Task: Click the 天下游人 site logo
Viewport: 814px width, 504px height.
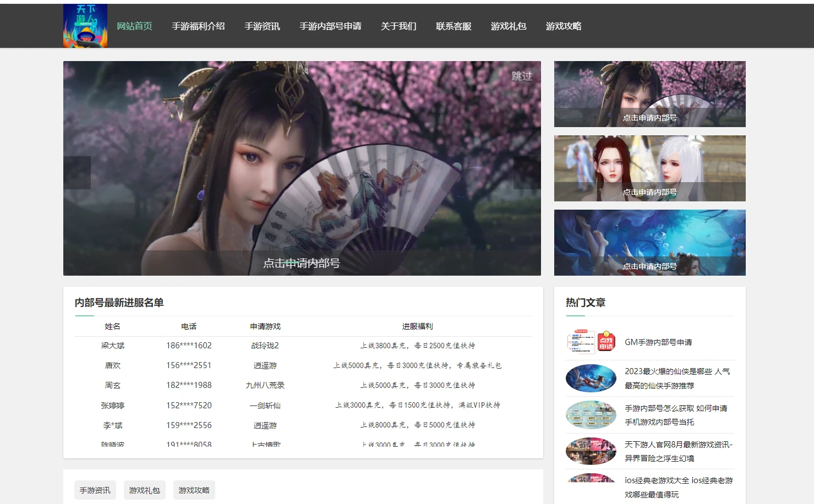Action: click(x=85, y=26)
